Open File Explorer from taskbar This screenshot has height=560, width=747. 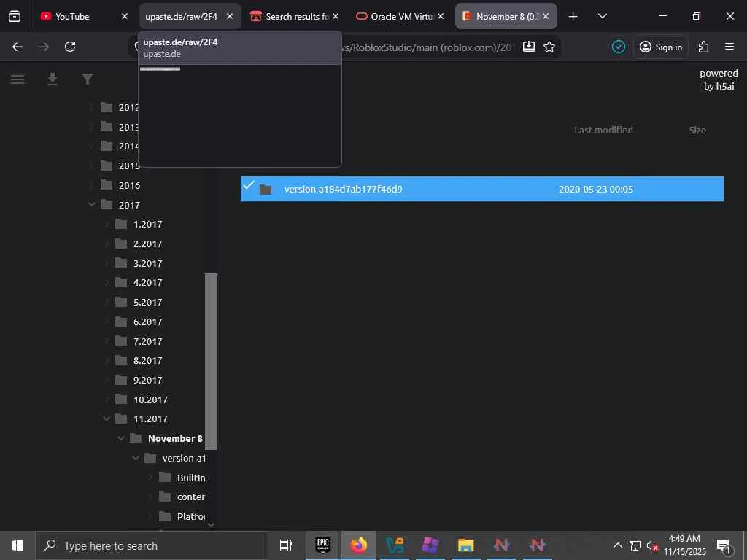click(465, 545)
